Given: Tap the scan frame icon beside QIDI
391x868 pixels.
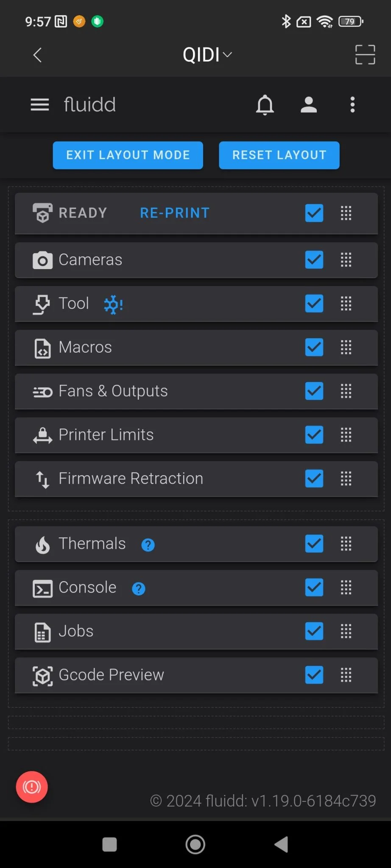Looking at the screenshot, I should click(x=365, y=55).
